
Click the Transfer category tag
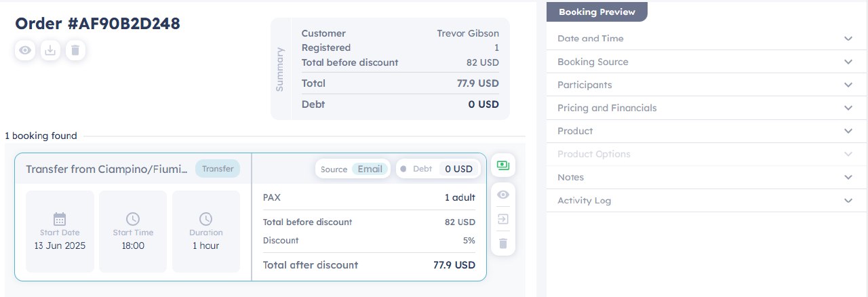218,169
